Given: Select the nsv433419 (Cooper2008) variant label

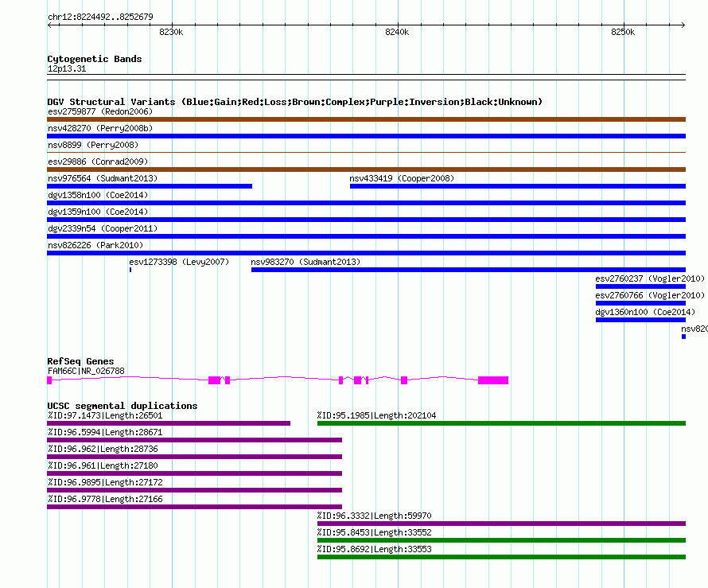Looking at the screenshot, I should 402,178.
